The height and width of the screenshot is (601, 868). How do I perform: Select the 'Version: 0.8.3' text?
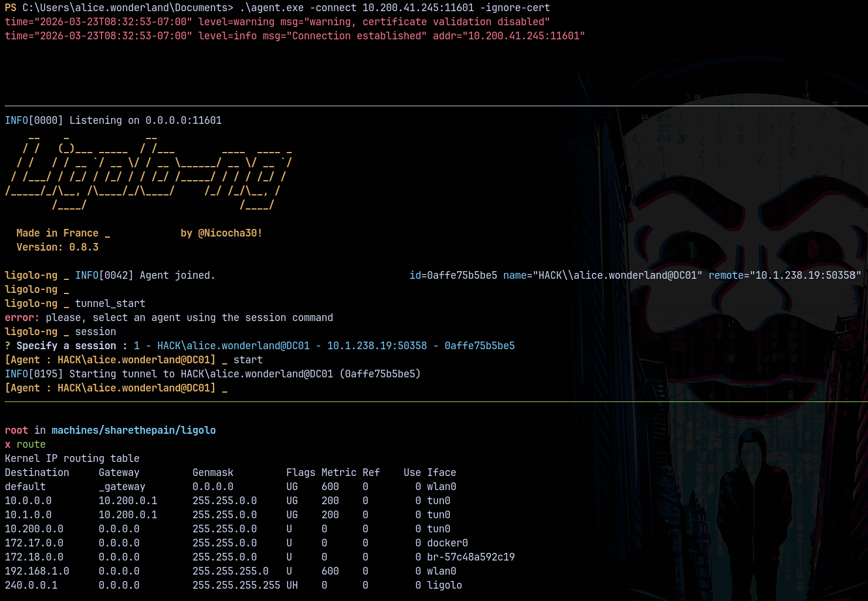point(57,247)
